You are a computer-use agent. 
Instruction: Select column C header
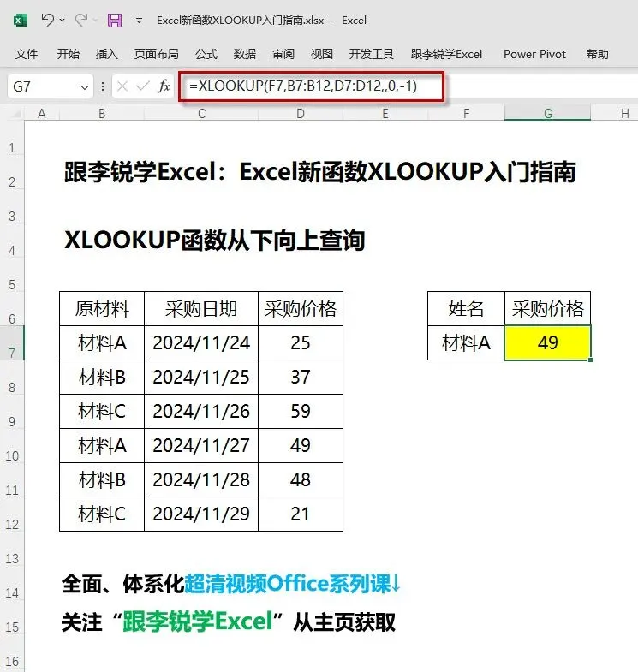(x=201, y=114)
